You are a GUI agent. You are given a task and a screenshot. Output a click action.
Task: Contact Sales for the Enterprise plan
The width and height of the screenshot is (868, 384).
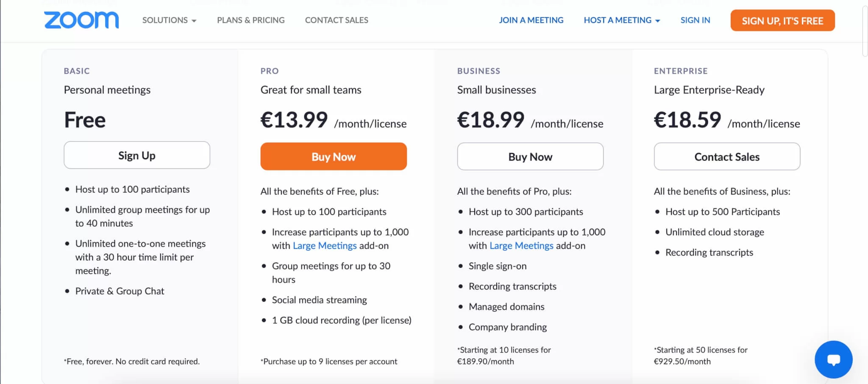(x=726, y=156)
